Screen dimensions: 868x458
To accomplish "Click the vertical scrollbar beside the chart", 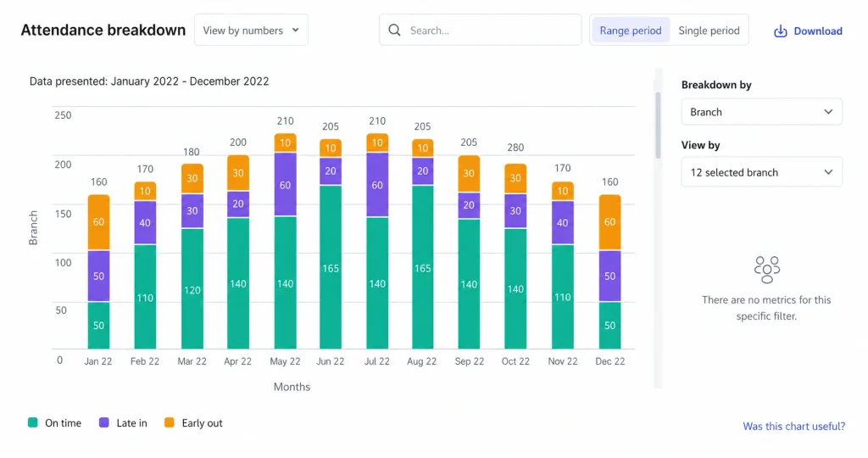I will (658, 126).
